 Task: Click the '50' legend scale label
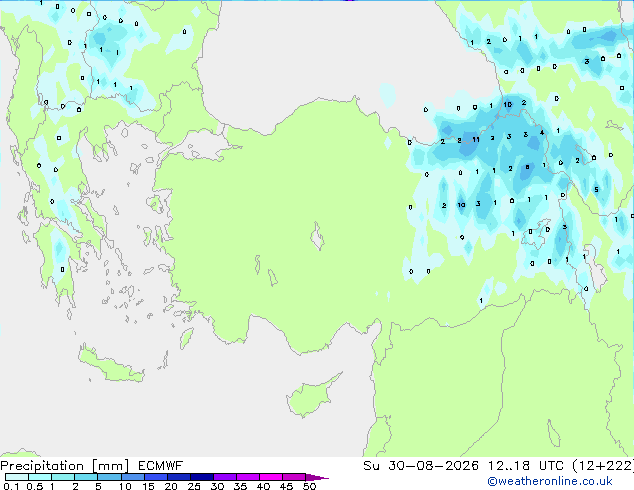tap(309, 486)
